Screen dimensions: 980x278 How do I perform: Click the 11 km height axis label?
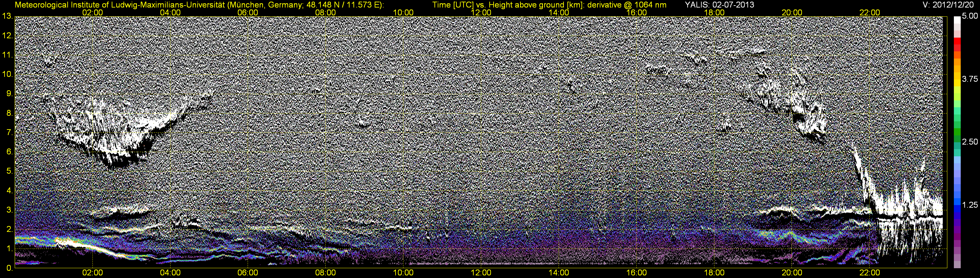pyautogui.click(x=7, y=55)
